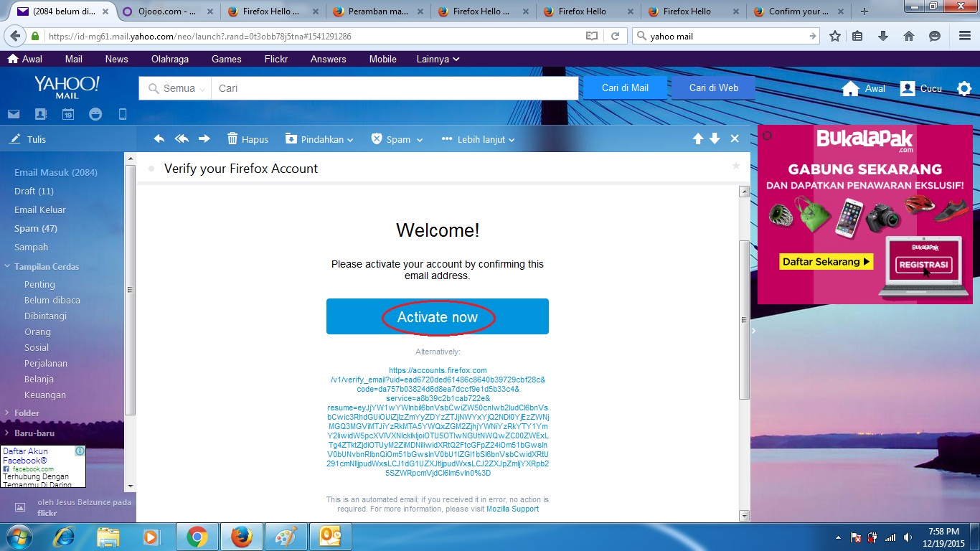The width and height of the screenshot is (980, 551).
Task: Open Answers in the Yahoo navigation
Action: pos(329,59)
